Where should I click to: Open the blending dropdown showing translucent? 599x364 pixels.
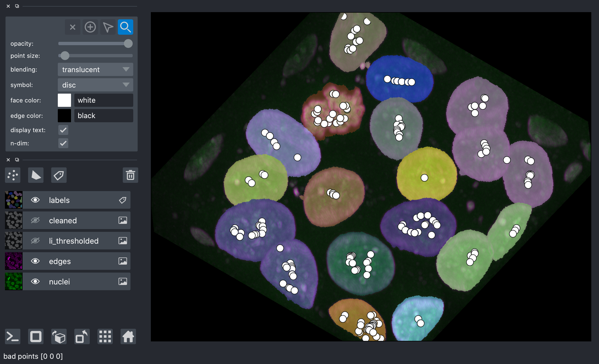96,69
